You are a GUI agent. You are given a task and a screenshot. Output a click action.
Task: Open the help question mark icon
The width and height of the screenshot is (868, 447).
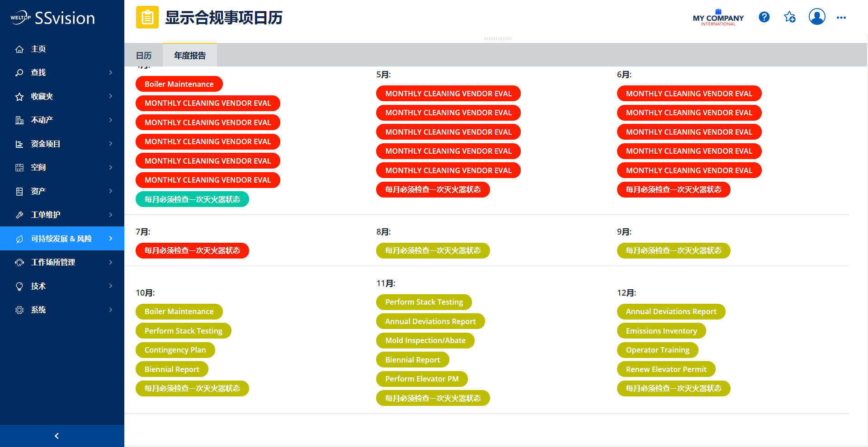click(x=764, y=17)
